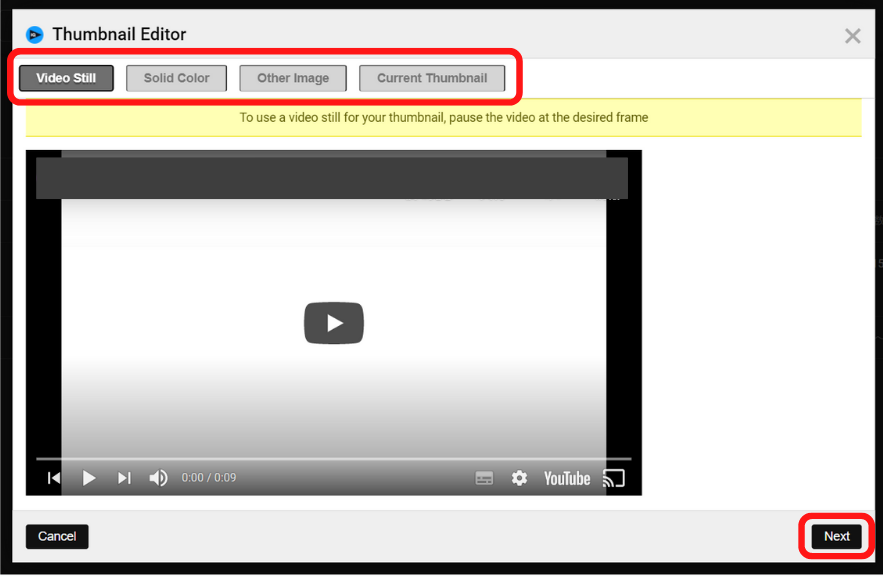
Task: Start playback from the control bar play icon
Action: [88, 479]
